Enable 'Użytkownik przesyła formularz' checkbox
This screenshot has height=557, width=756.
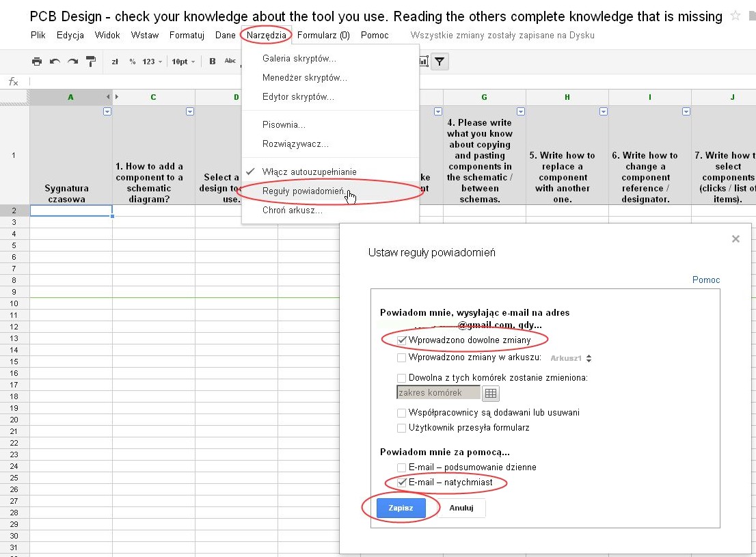tap(401, 428)
